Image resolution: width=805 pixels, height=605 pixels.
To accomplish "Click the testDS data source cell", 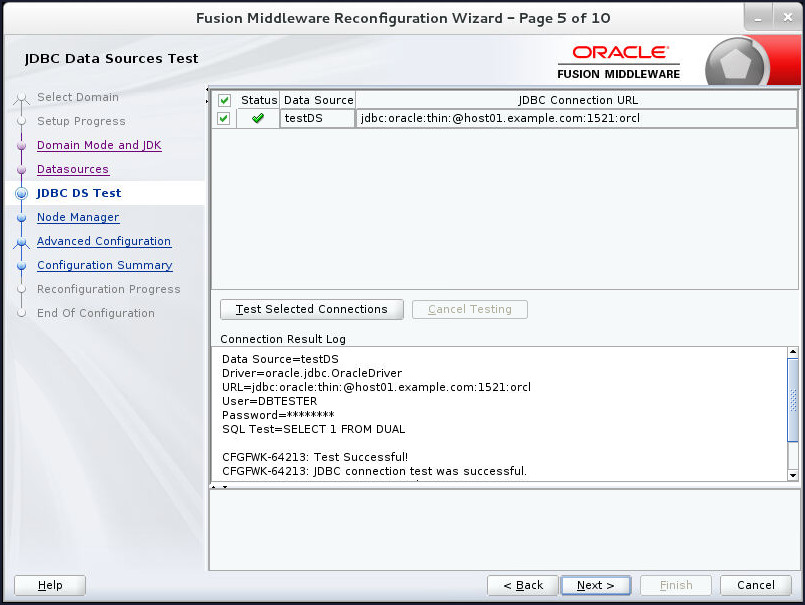I will (x=317, y=119).
